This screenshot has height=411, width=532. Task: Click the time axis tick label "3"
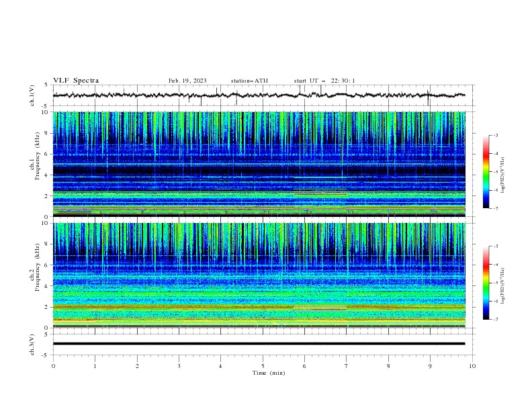pyautogui.click(x=179, y=366)
